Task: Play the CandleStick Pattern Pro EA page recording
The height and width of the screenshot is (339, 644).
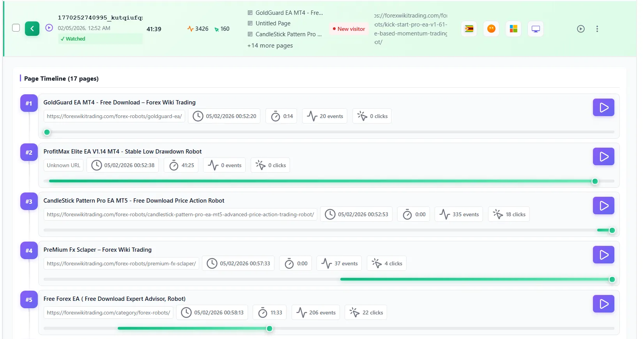Action: coord(604,206)
